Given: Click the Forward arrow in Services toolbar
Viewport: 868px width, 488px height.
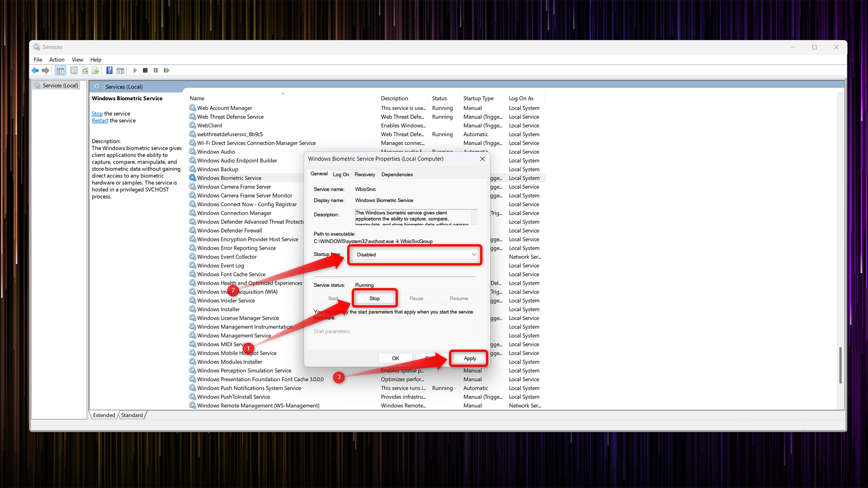Looking at the screenshot, I should click(46, 71).
